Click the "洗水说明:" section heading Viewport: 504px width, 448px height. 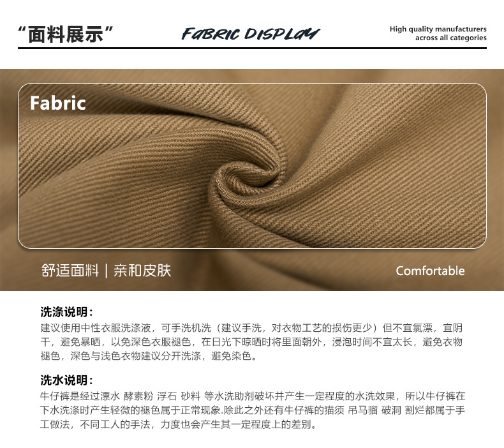point(66,380)
